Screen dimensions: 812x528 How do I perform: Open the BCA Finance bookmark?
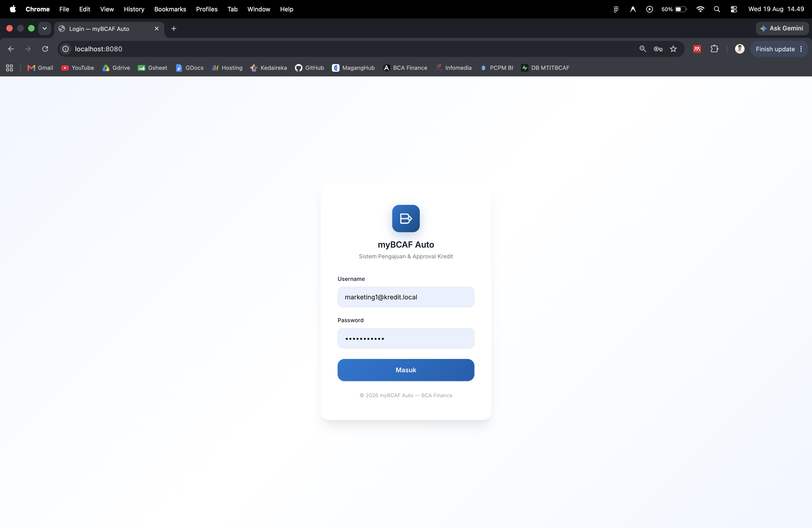tap(405, 68)
